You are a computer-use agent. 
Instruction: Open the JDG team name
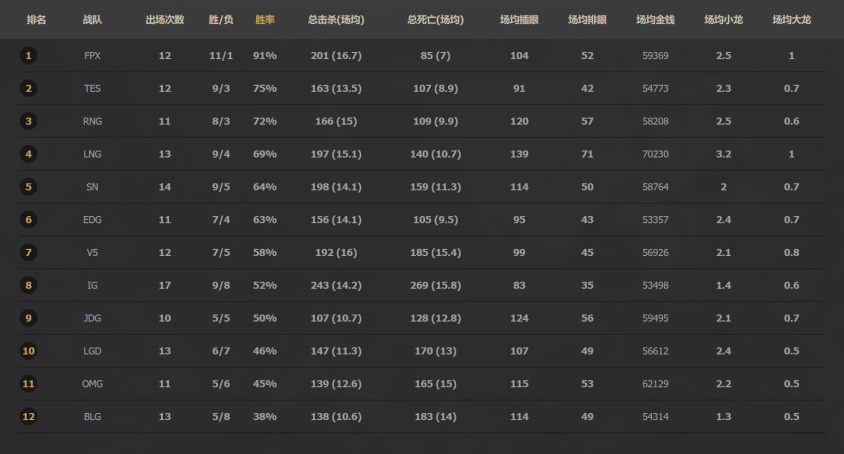tap(93, 318)
